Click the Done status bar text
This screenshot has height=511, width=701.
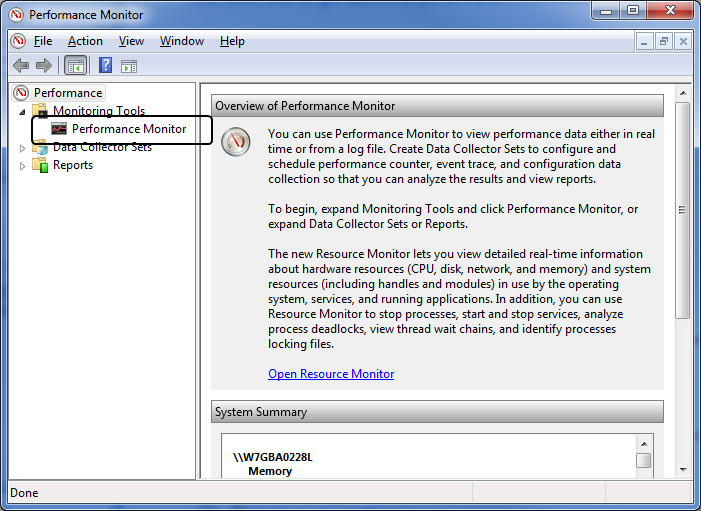24,493
